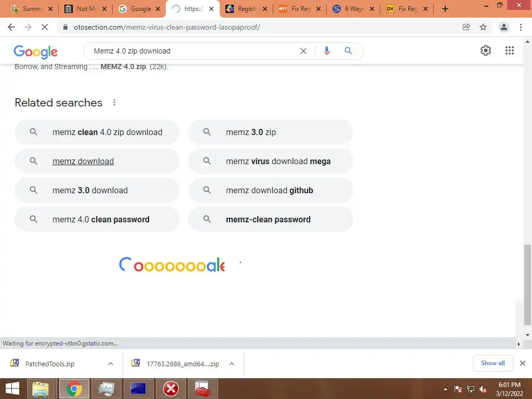Submit search with the magnifier icon
532x399 pixels.
pyautogui.click(x=348, y=51)
